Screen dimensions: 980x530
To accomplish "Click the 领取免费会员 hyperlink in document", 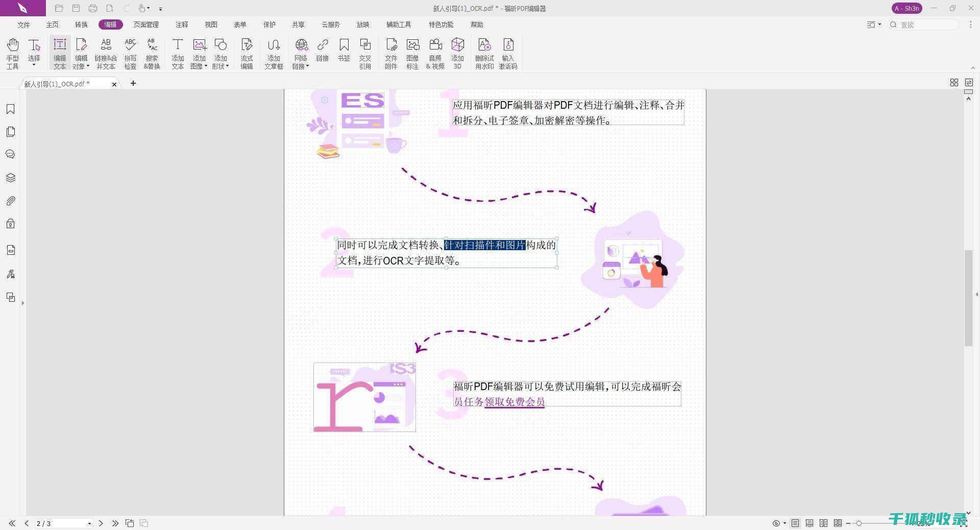I will coord(514,402).
